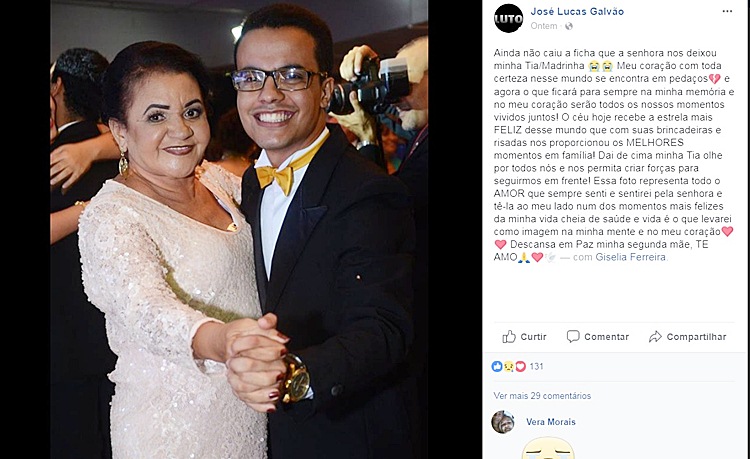Open the 131 reactions count list
Viewport: 750px width, 459px height.
(536, 366)
